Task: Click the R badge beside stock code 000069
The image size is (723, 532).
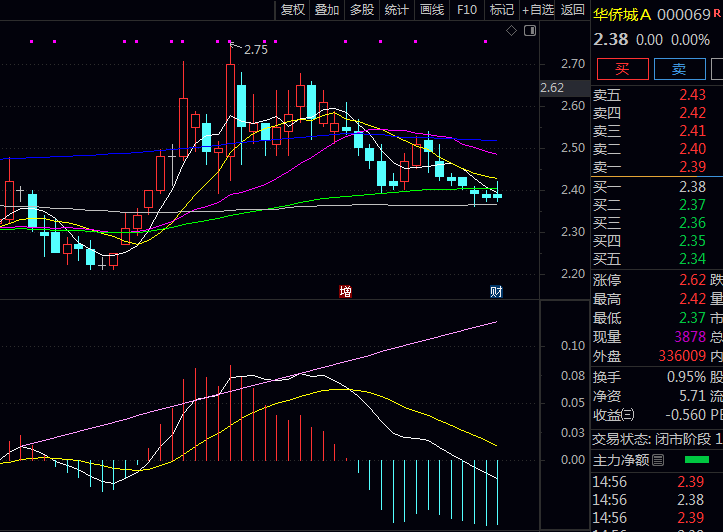Action: 716,14
